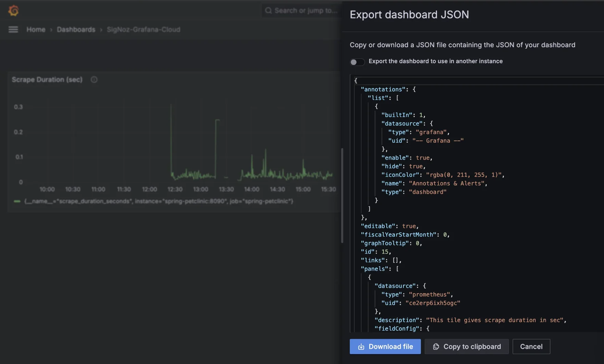Go to Home breadcrumb link
This screenshot has width=604, height=364.
[x=36, y=30]
